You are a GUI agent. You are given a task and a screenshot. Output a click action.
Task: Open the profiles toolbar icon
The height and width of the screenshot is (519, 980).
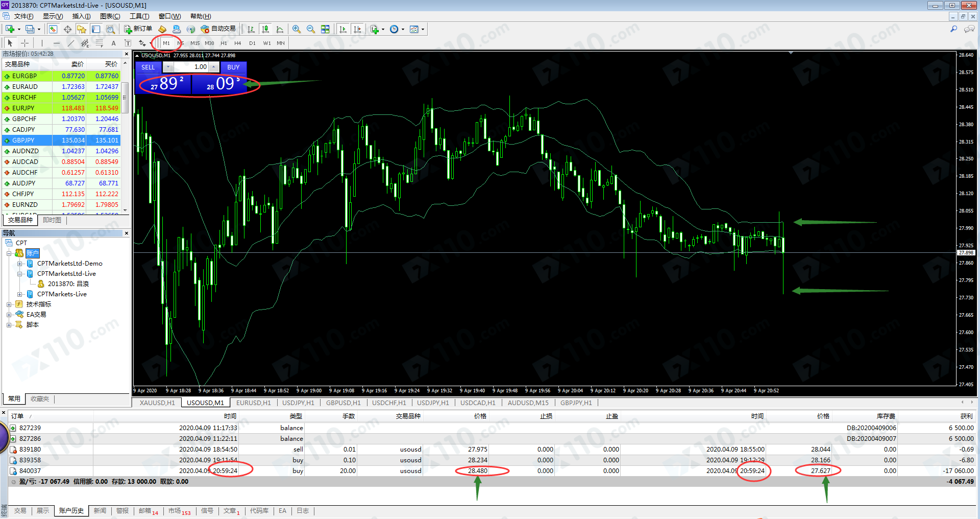[x=30, y=29]
